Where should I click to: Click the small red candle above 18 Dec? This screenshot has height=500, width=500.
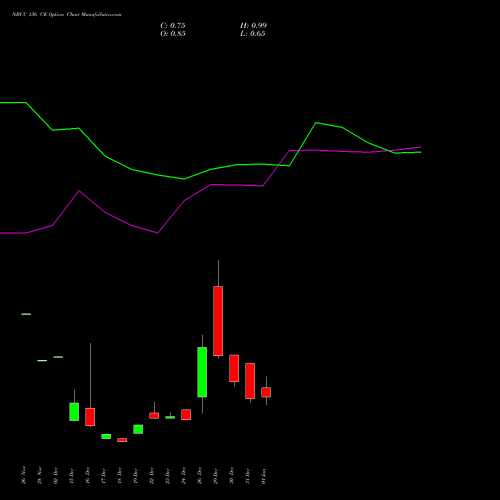click(x=122, y=440)
